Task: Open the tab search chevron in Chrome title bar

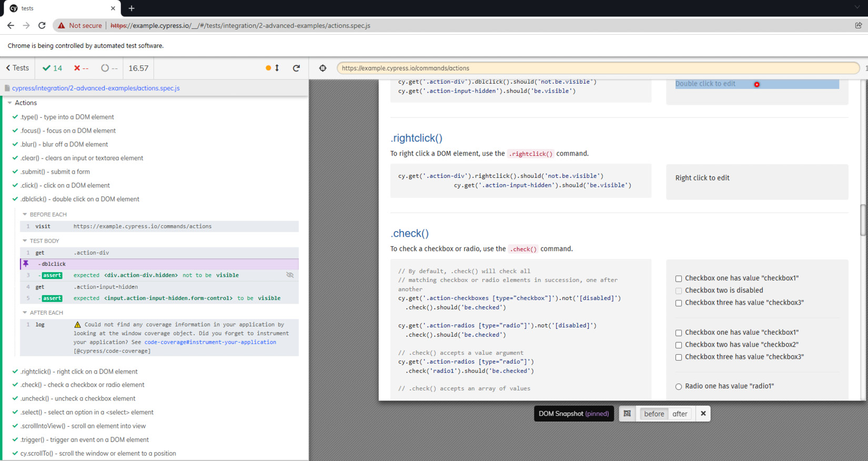Action: click(x=858, y=8)
